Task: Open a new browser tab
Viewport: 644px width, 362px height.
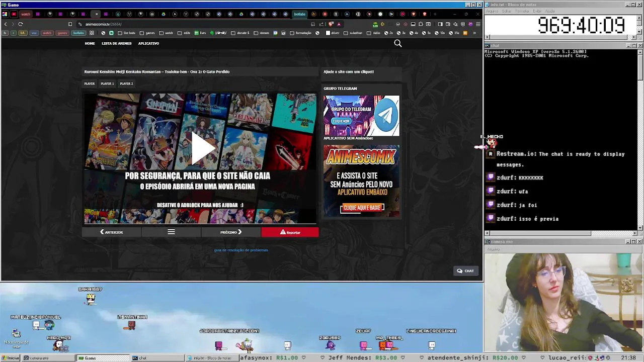Action: 435,14
